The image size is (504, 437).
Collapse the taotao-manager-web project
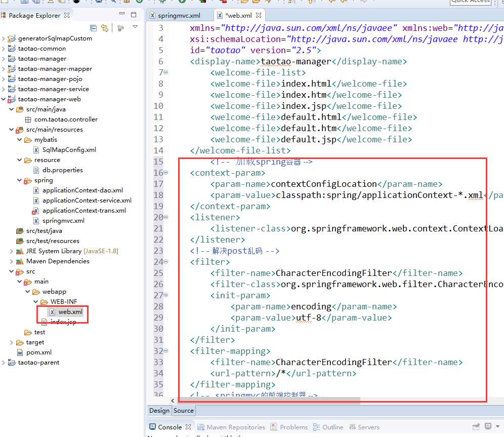(3, 99)
